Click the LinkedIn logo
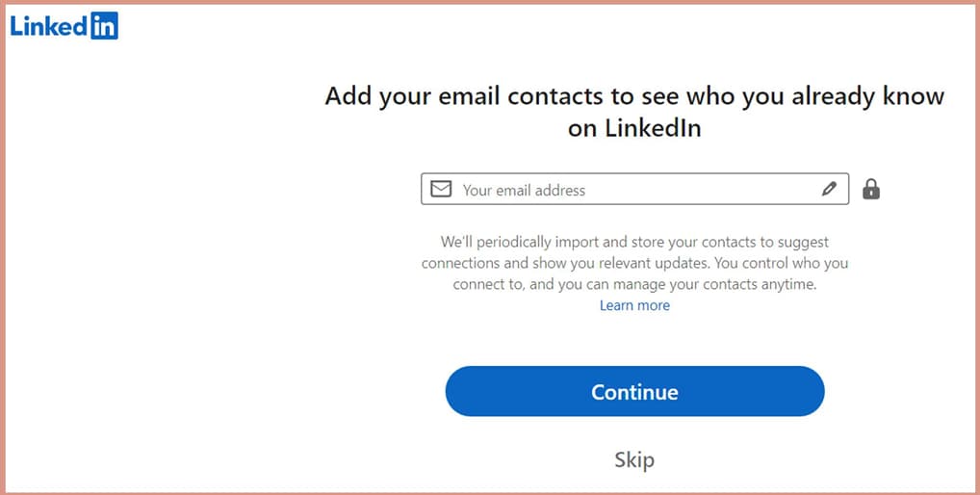This screenshot has height=495, width=980. pos(64,26)
